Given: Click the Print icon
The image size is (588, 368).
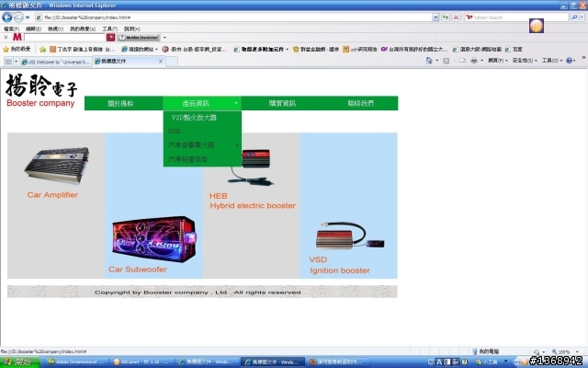Looking at the screenshot, I should click(x=474, y=61).
